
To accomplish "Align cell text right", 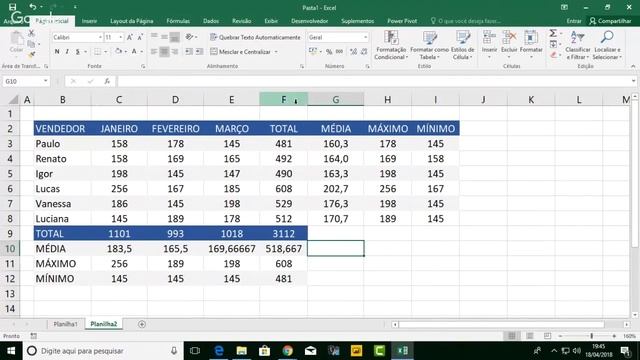I will [x=174, y=52].
